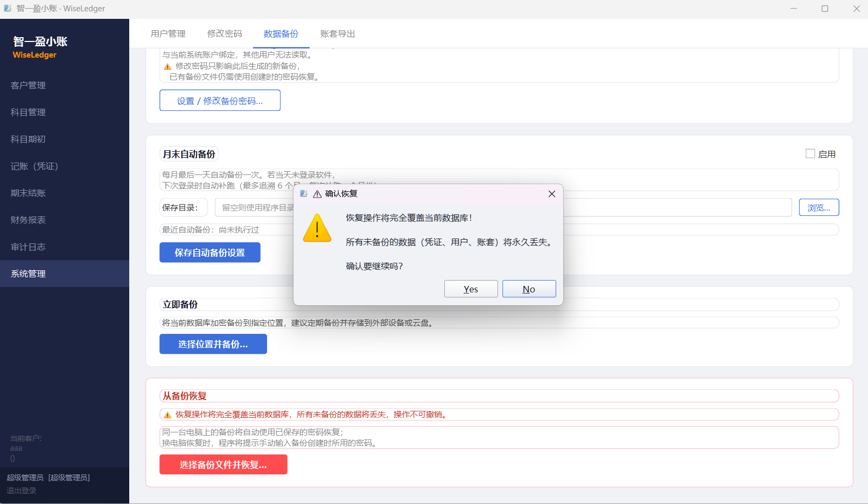Screen dimensions: 868x504
Task: Click 设置 / 修改备份密码 button
Action: tap(220, 101)
